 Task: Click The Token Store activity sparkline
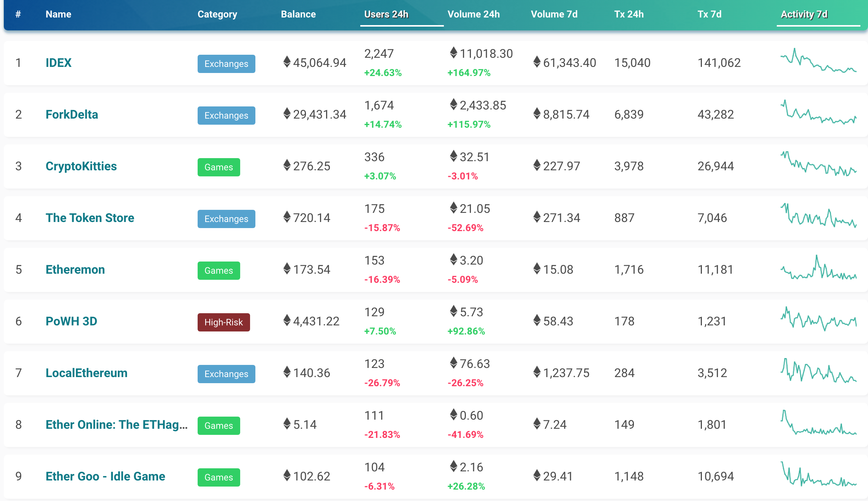coord(819,216)
